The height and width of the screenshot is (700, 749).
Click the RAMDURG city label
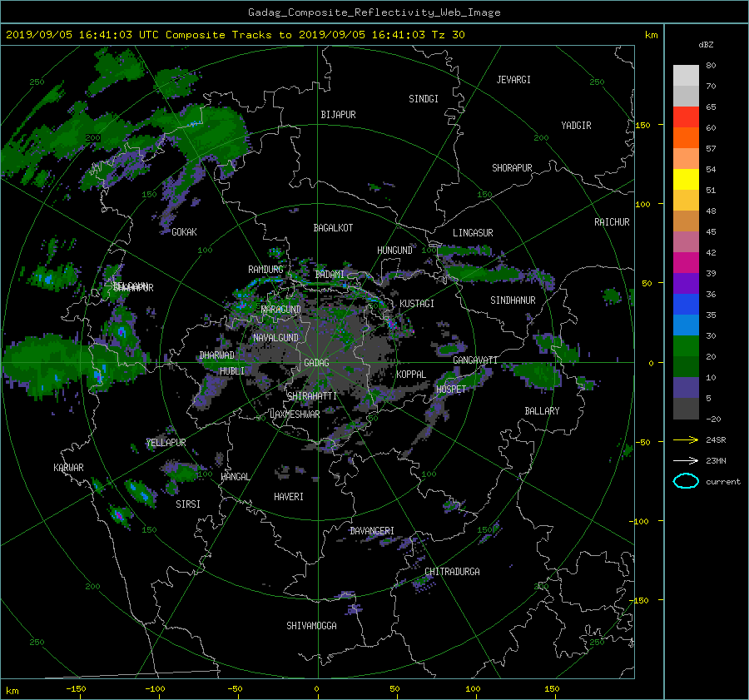265,270
